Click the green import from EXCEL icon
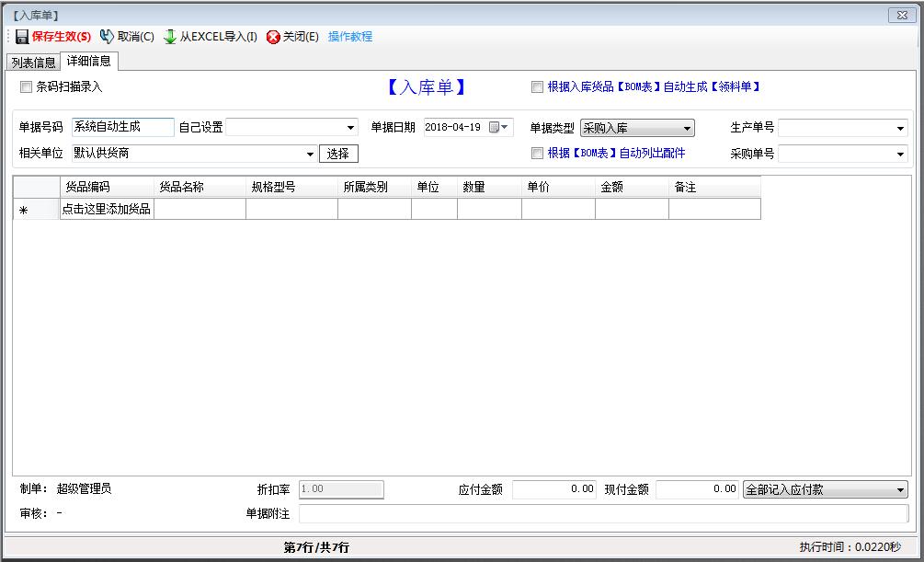 (170, 37)
